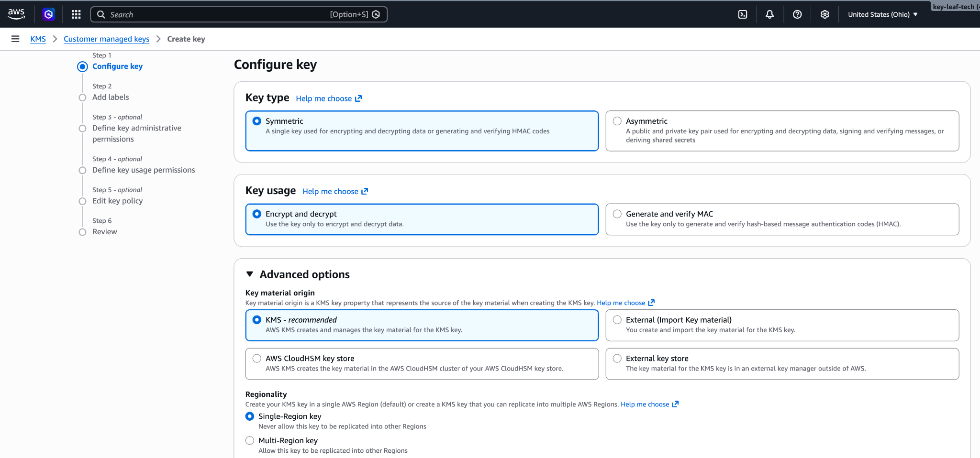Choose Single-Region key option

(x=250, y=416)
